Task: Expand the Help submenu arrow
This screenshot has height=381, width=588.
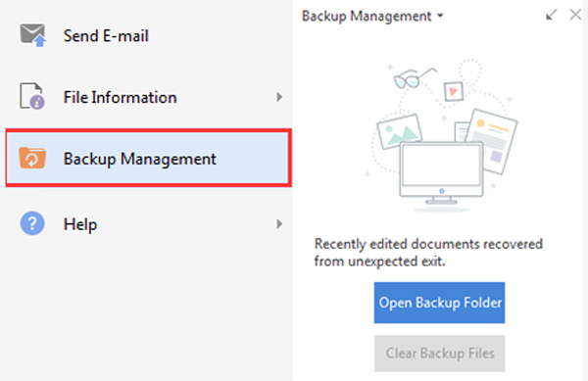Action: (x=279, y=224)
